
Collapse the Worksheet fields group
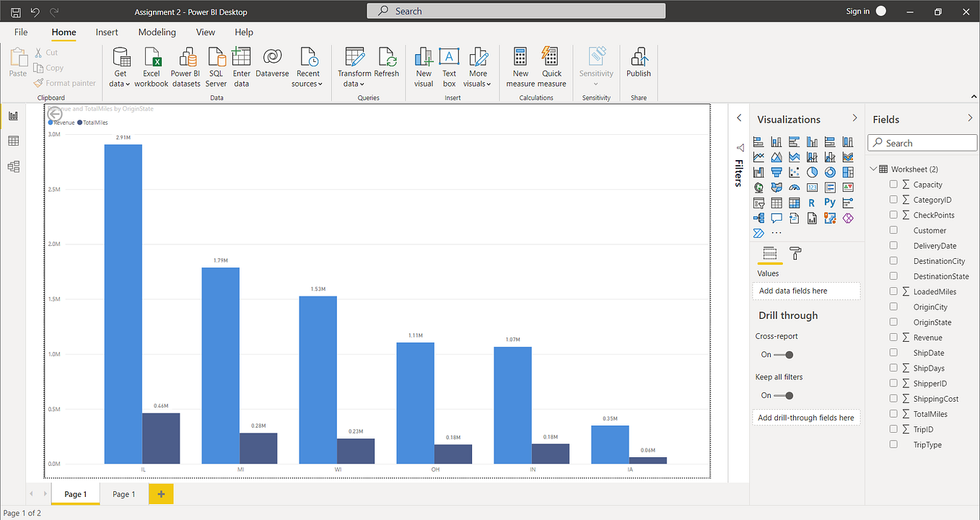pos(873,168)
